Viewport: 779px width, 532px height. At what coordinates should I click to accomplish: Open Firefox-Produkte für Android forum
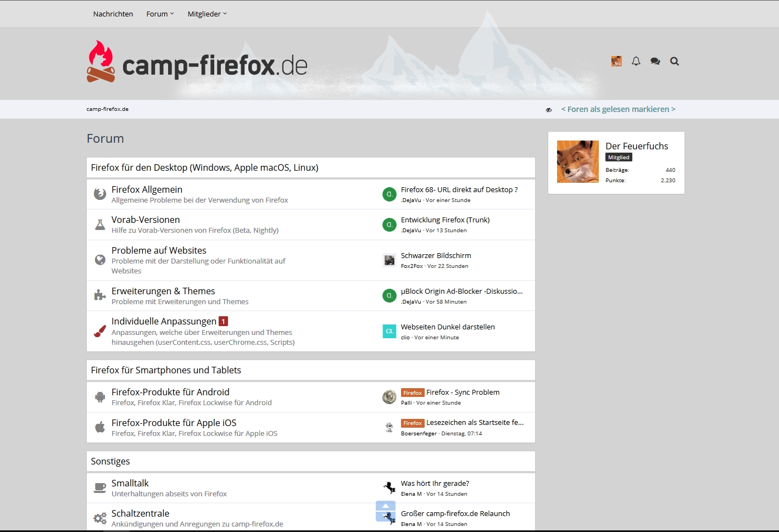pyautogui.click(x=170, y=392)
